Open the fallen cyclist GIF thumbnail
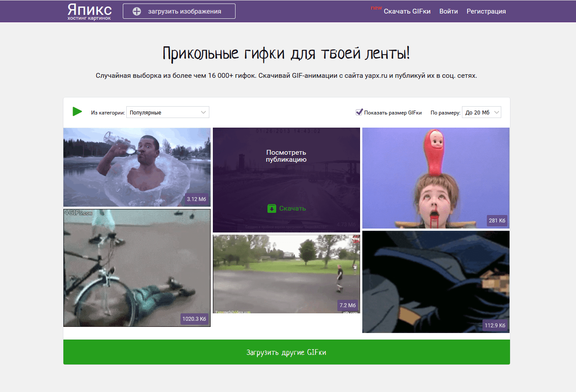This screenshot has height=392, width=576. [137, 268]
